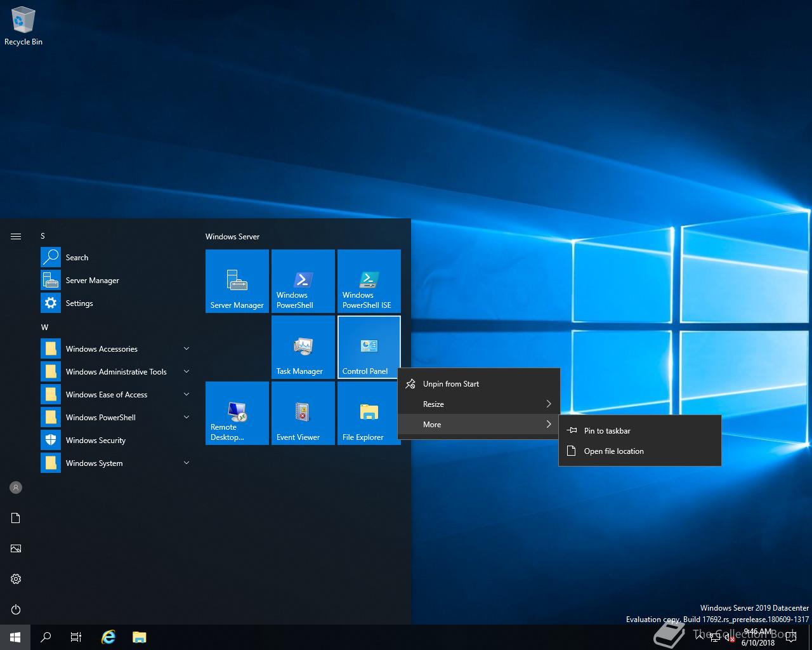Screen dimensions: 812x650
Task: Open the File Explorer tile
Action: [x=369, y=413]
